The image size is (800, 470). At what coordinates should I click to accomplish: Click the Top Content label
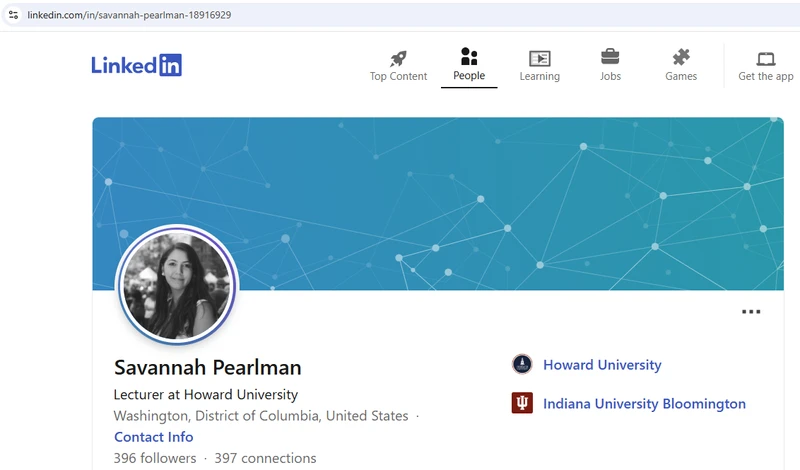pos(398,76)
